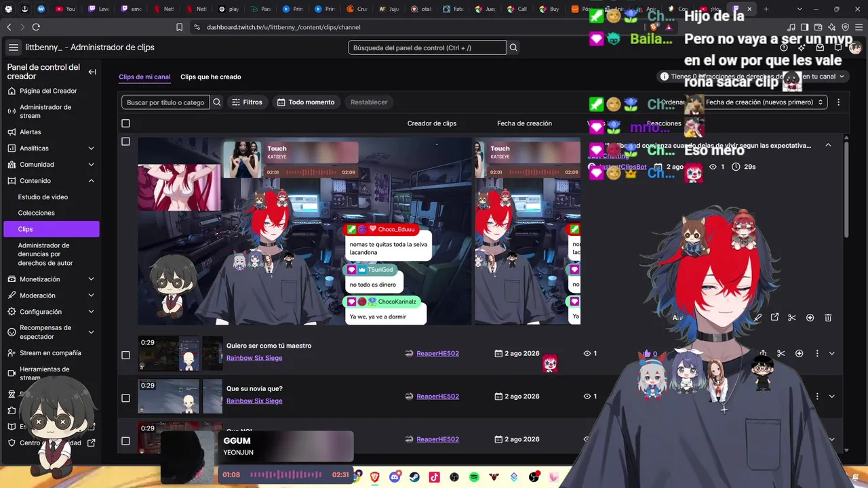Screen dimensions: 868x488
Task: Click the dashboard search magnifier button
Action: [513, 47]
